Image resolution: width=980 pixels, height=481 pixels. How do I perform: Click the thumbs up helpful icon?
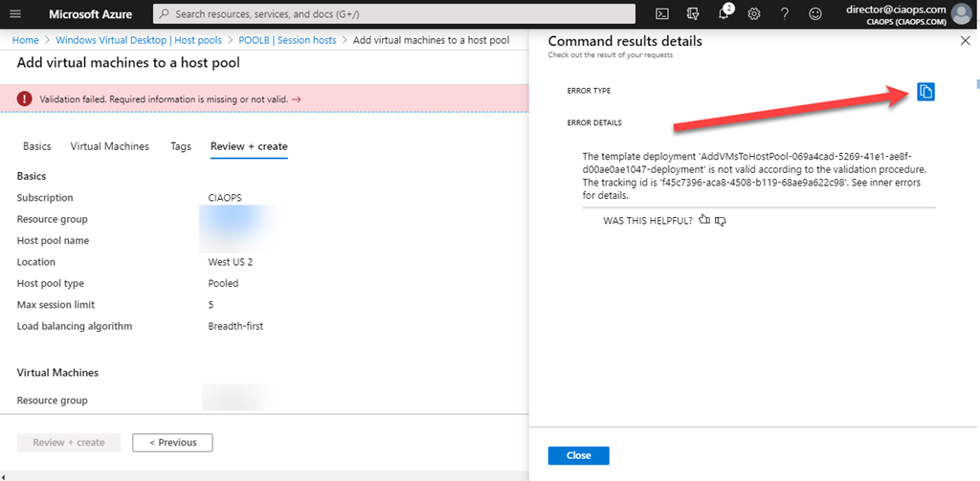tap(704, 220)
